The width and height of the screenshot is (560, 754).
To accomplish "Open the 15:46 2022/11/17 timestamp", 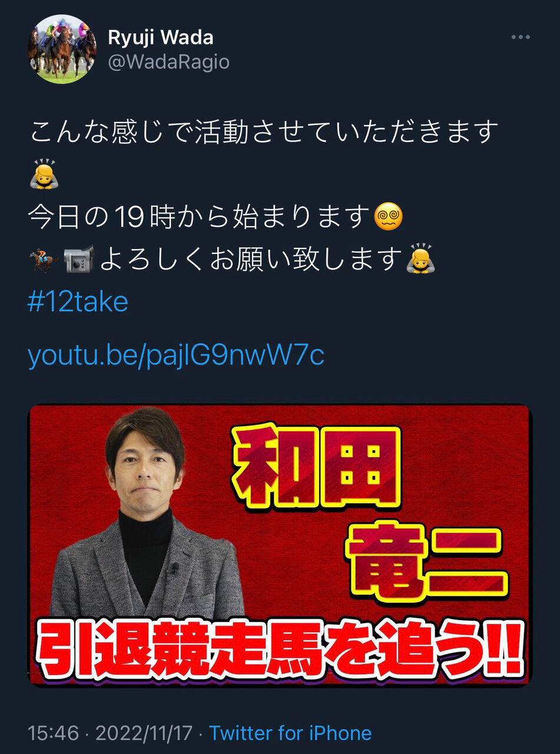I will (110, 733).
